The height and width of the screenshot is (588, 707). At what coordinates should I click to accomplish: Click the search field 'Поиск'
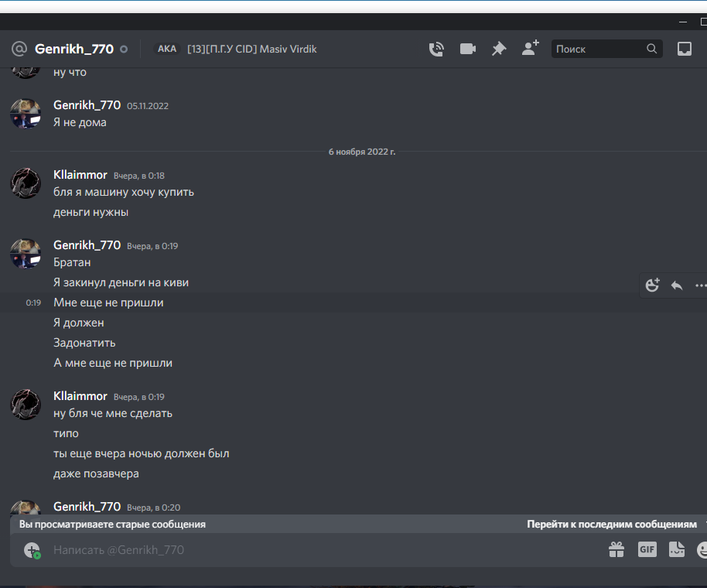[x=606, y=49]
